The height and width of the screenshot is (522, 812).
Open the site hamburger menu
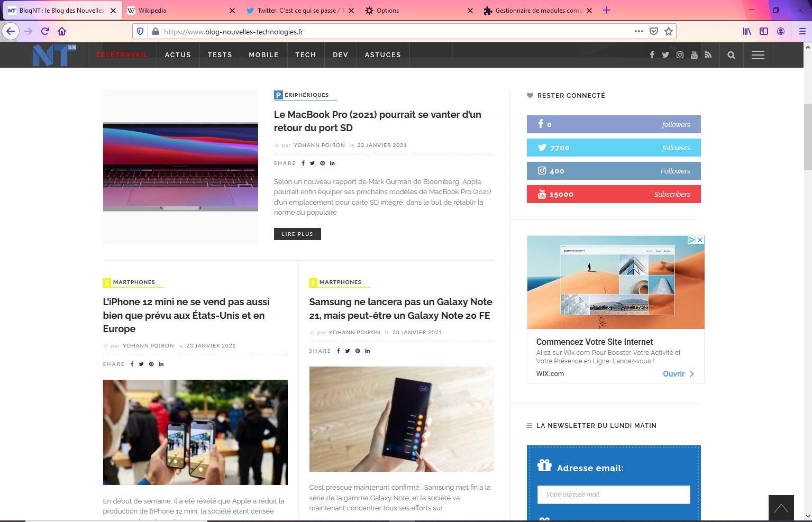(x=758, y=55)
